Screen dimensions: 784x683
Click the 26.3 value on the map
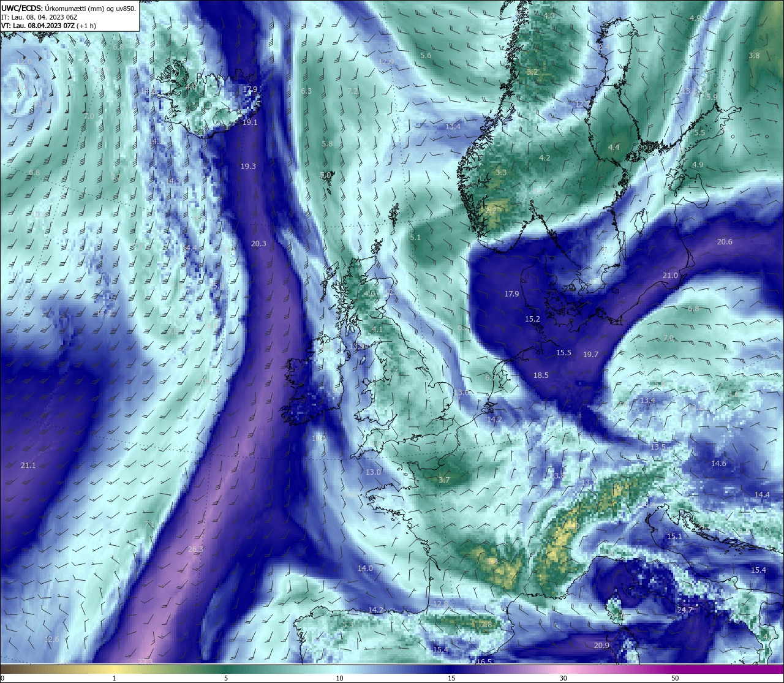point(195,549)
